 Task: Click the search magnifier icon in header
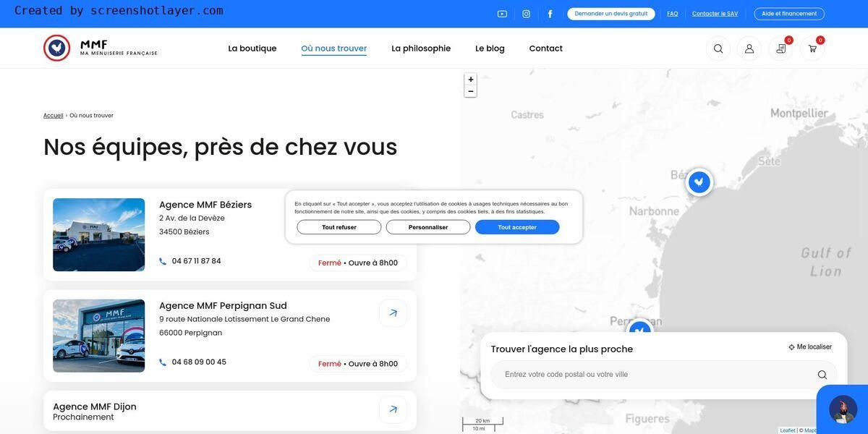pyautogui.click(x=718, y=48)
